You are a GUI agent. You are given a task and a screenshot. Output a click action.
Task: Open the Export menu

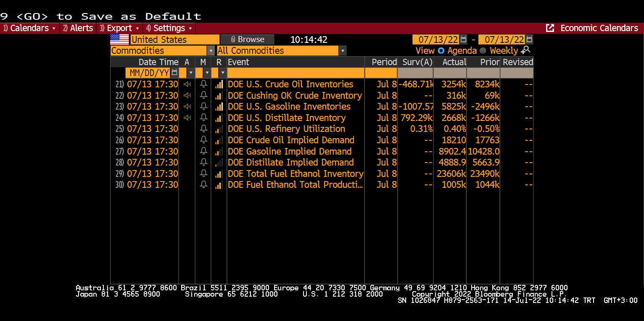click(119, 28)
